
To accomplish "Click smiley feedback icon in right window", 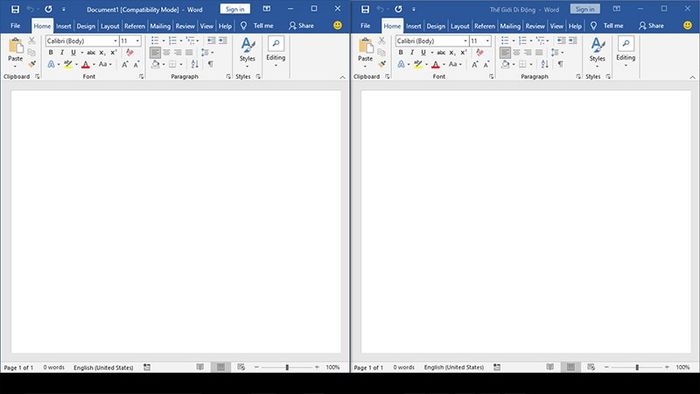I will coord(688,25).
